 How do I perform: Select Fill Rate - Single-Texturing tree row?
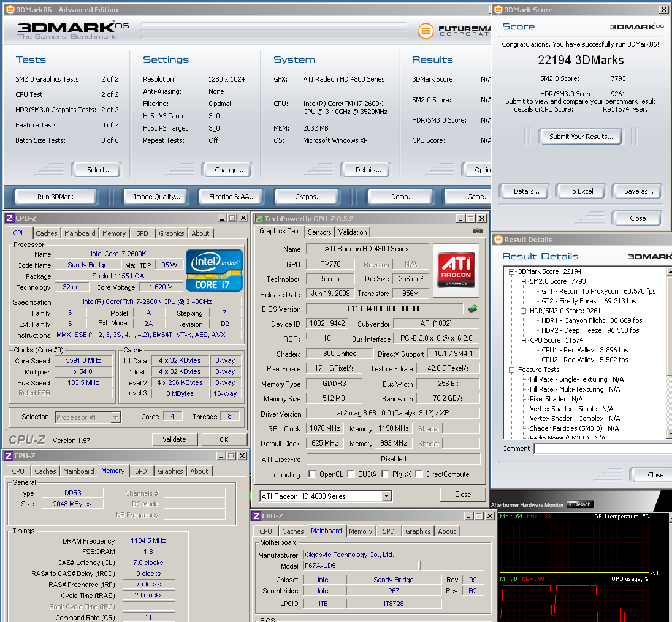[576, 379]
